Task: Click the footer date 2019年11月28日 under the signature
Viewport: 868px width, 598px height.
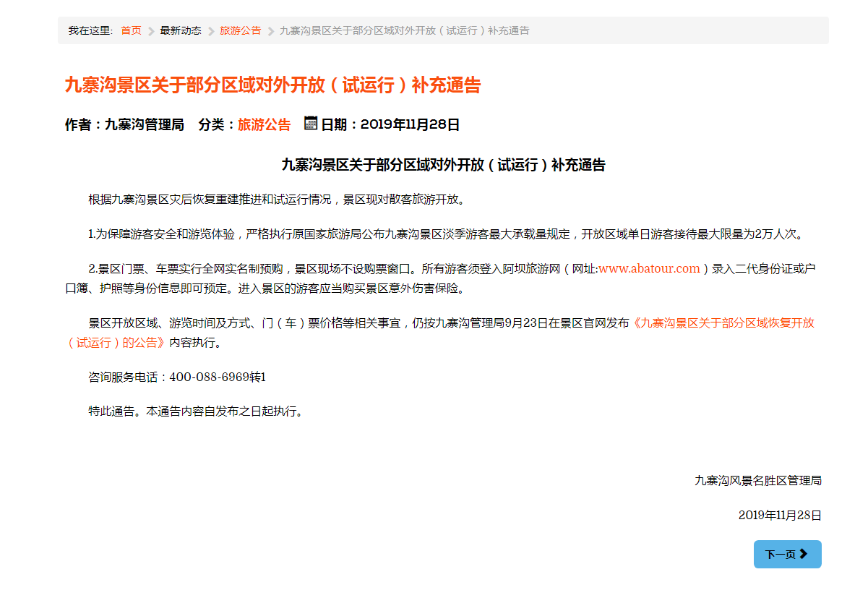Action: pos(780,516)
